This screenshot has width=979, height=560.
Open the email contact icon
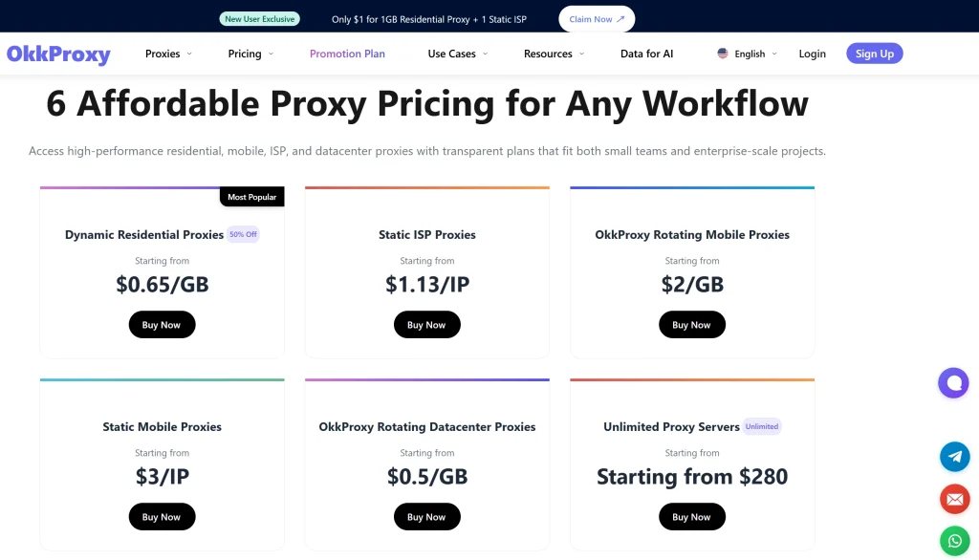(954, 498)
